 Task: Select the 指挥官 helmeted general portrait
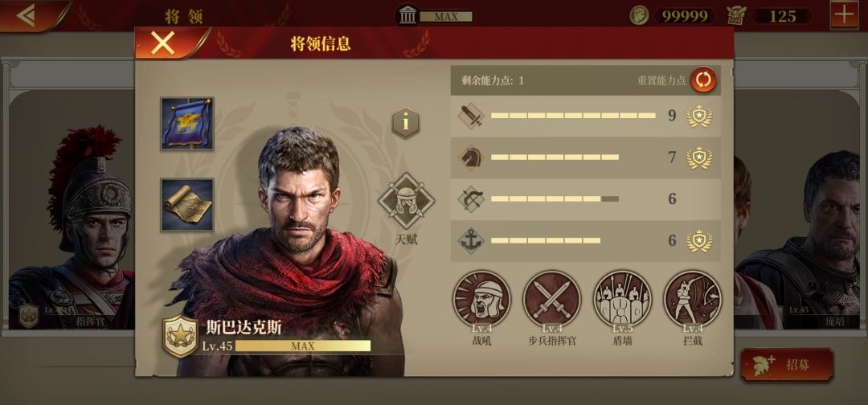(72, 228)
